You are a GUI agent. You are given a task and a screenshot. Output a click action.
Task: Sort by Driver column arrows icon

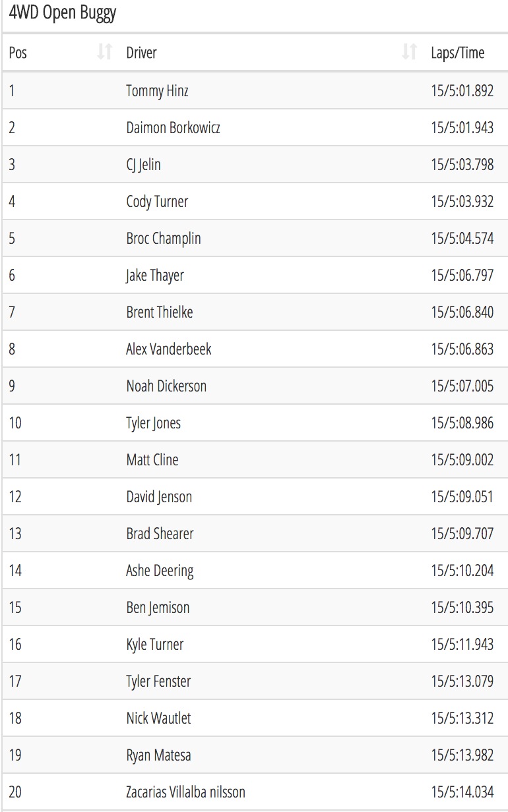(x=409, y=52)
